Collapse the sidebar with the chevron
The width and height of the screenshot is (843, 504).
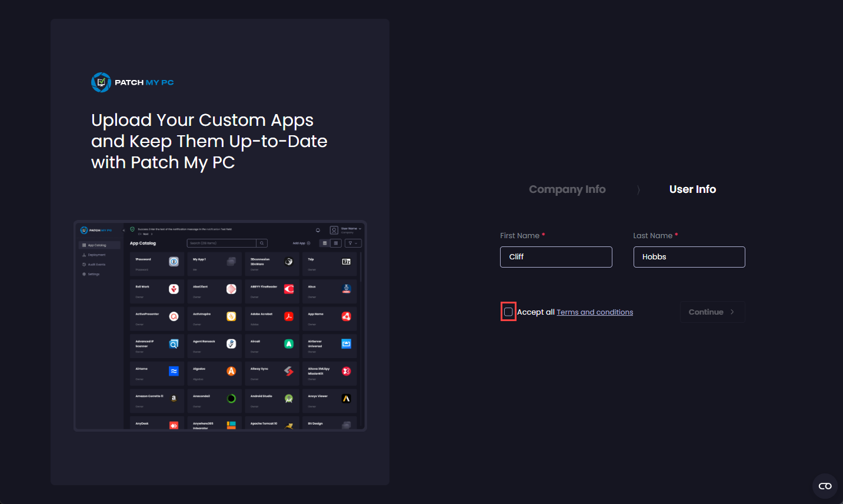[x=124, y=231]
